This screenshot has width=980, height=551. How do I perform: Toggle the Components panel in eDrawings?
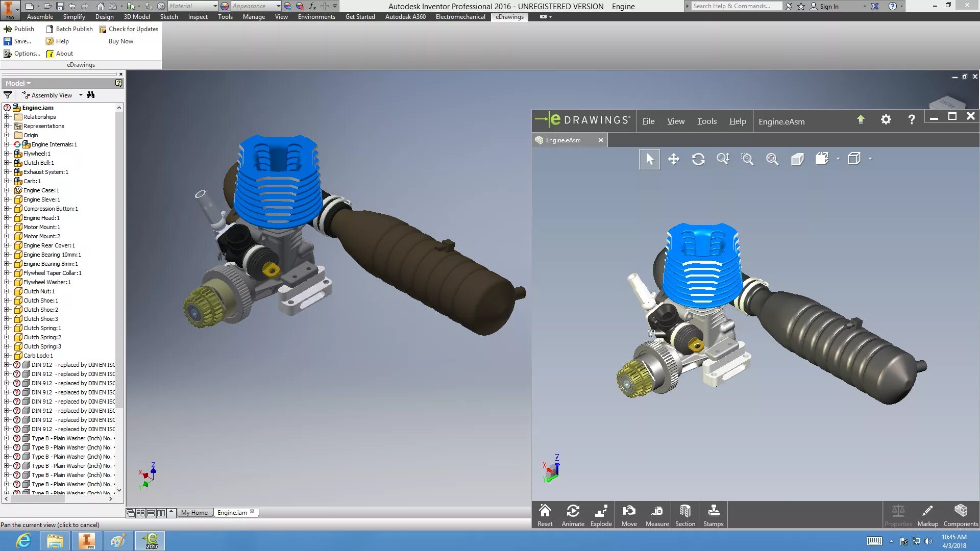(x=961, y=515)
